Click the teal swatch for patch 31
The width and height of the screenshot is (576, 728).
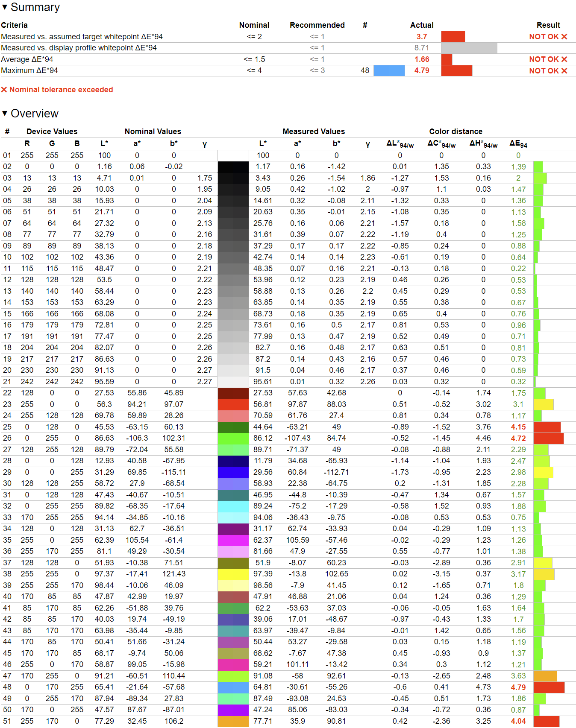pyautogui.click(x=233, y=495)
